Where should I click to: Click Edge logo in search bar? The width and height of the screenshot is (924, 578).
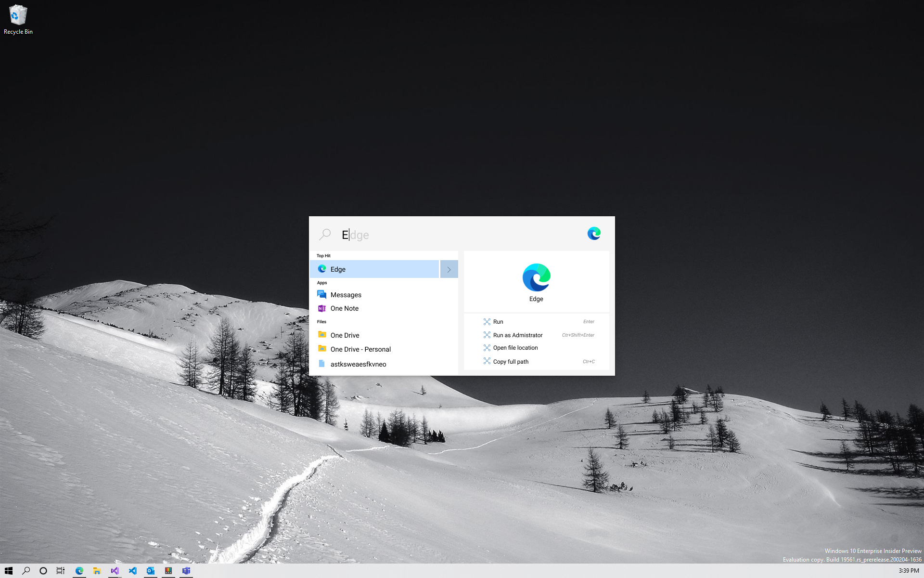[594, 234]
